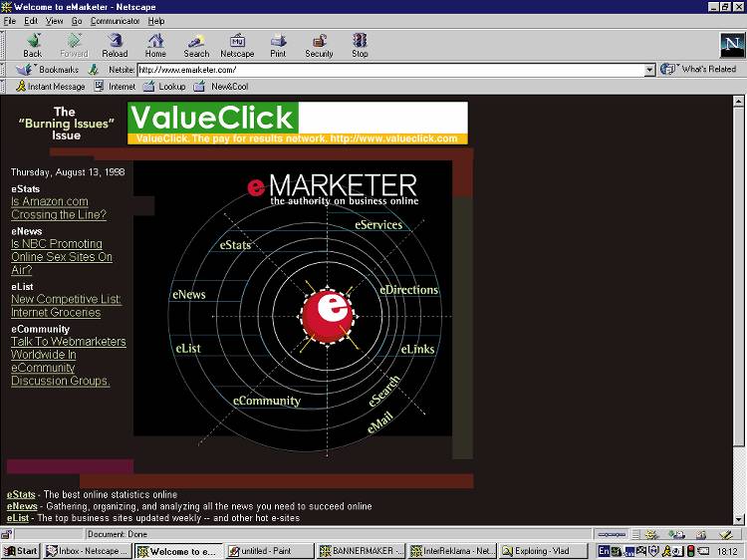Click eLinks on the orbit image map

(417, 349)
